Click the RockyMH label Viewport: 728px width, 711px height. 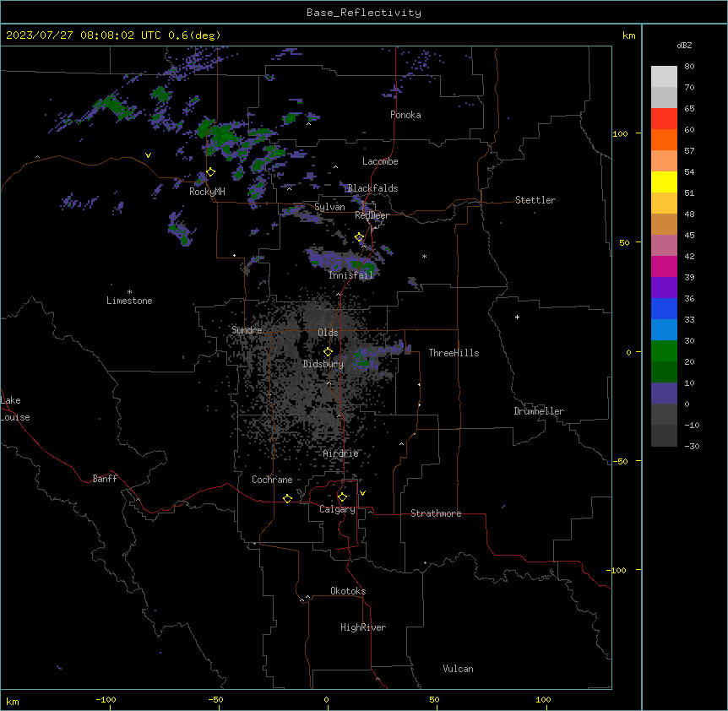coord(207,191)
